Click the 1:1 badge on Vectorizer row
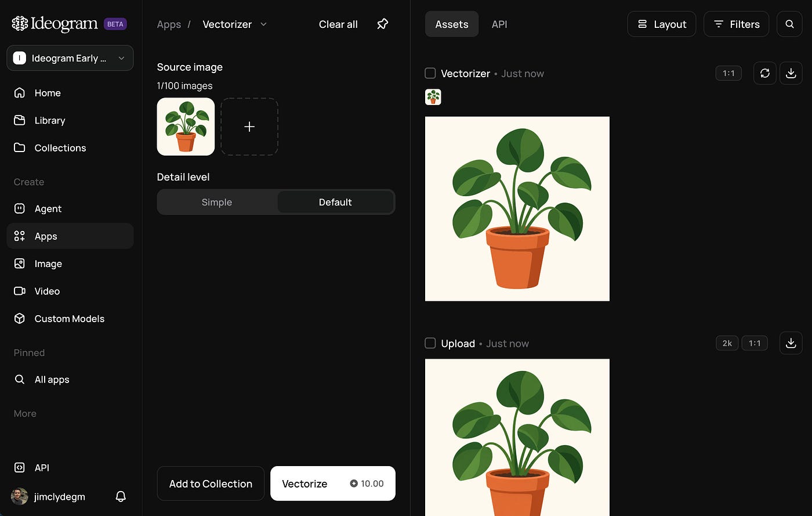Image resolution: width=812 pixels, height=516 pixels. click(728, 73)
